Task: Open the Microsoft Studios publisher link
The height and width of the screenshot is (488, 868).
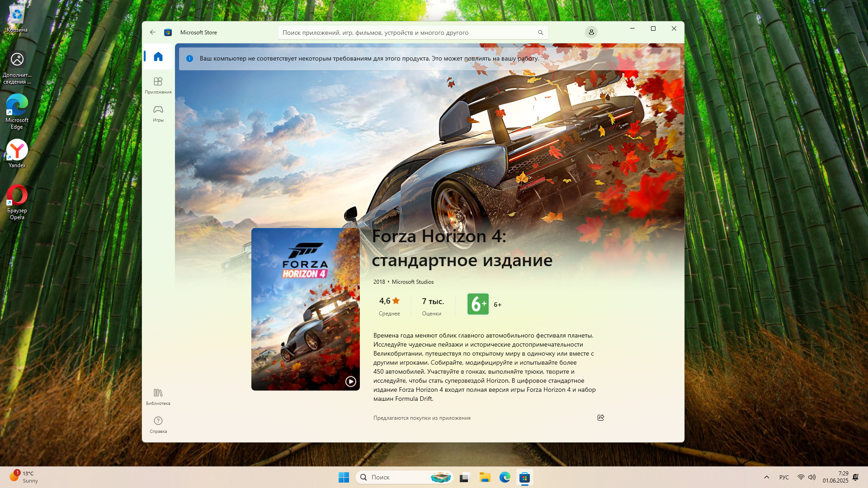Action: (412, 282)
